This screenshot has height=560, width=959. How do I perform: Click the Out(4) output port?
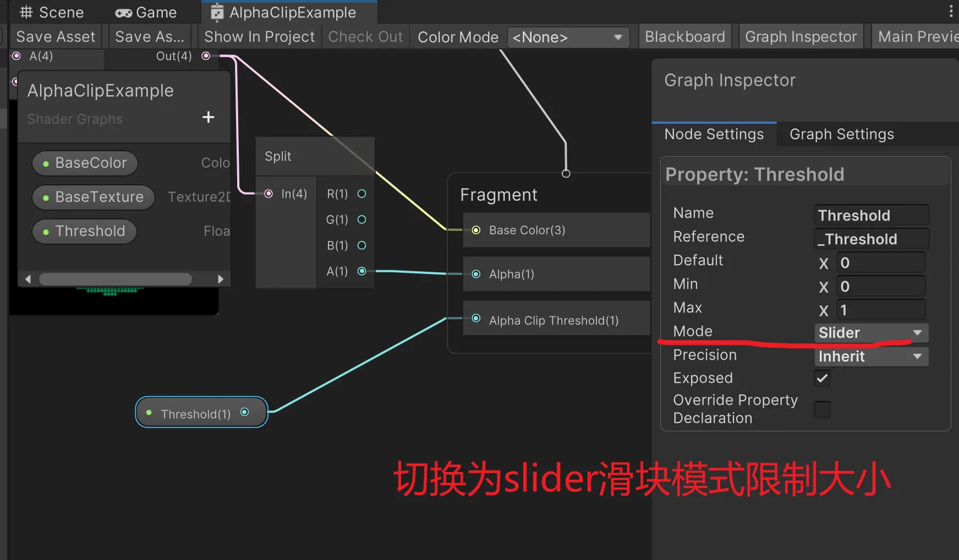click(206, 56)
